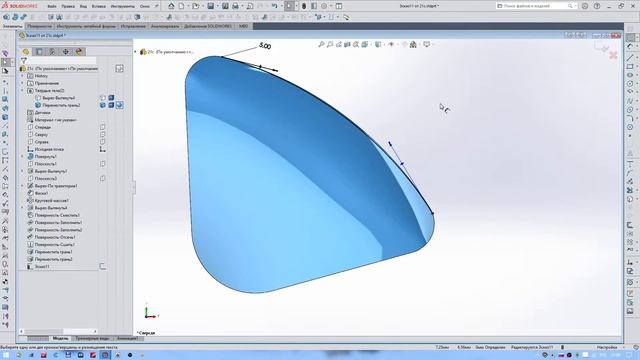Image resolution: width=640 pixels, height=360 pixels.
Task: Expand the Примечания annotations folder
Action: pos(22,83)
